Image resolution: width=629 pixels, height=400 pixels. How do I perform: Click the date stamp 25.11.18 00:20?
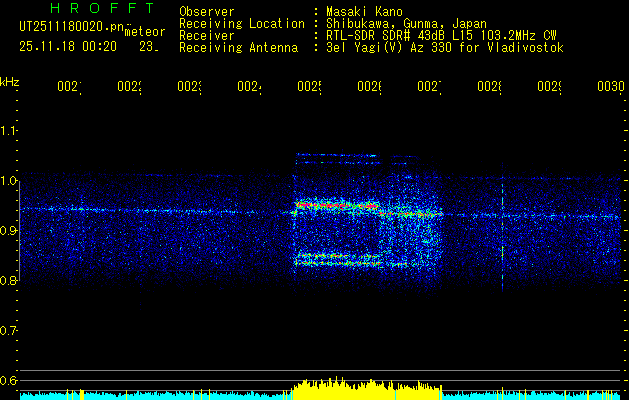[x=68, y=47]
